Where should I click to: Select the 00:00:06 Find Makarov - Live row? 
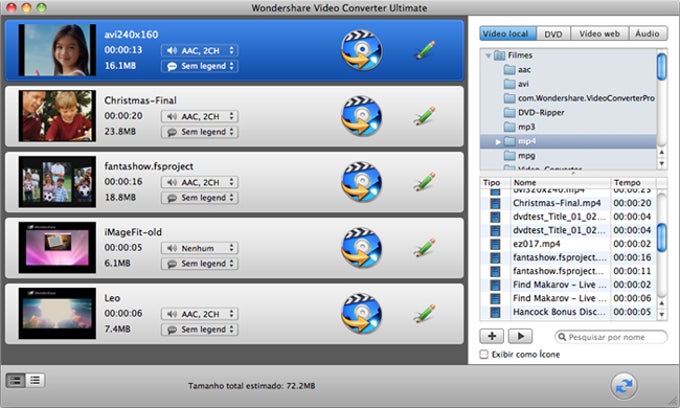click(568, 298)
